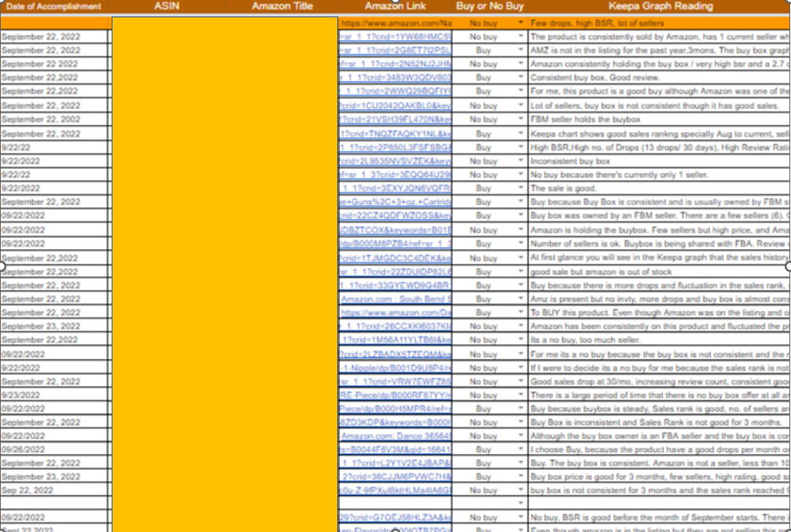Image resolution: width=791 pixels, height=532 pixels.
Task: Select the 'Amazon Title' column header
Action: click(x=282, y=6)
